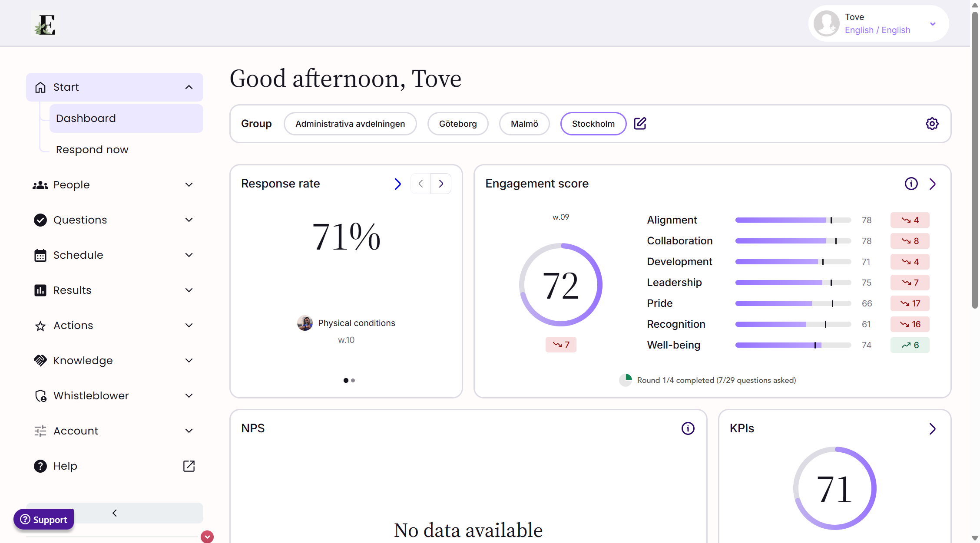Go to next Response rate slide
Viewport: 980px width, 543px height.
coord(441,184)
